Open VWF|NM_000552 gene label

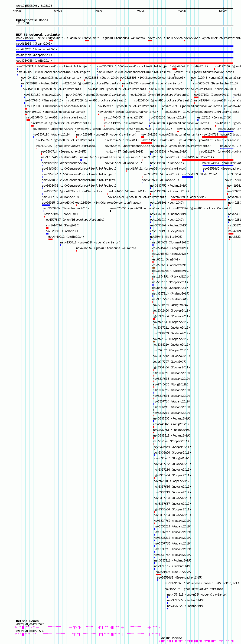(x=171, y=638)
